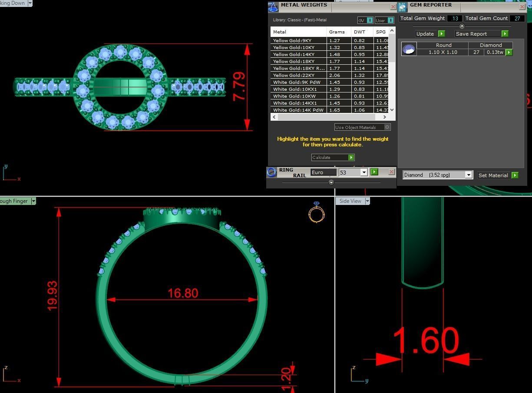Open the Through Finger viewport dropdown arrow
This screenshot has width=532, height=393.
click(x=33, y=201)
